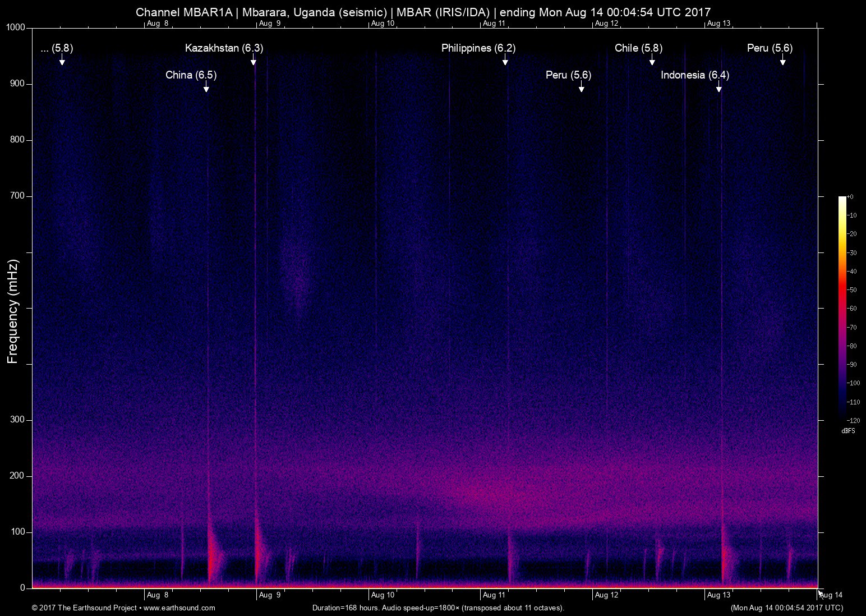Click the arrow marker beneath Chile (5.8)

pos(652,62)
